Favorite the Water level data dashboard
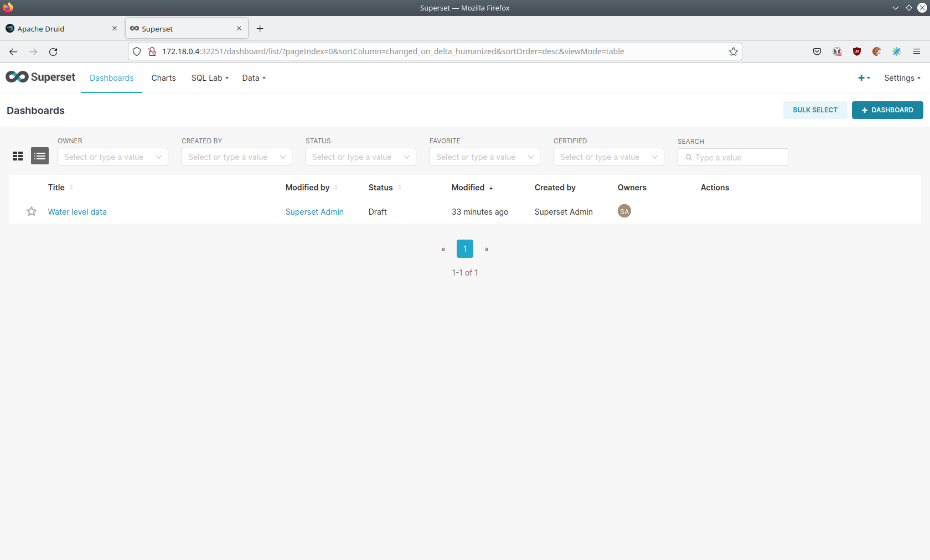 [x=32, y=211]
